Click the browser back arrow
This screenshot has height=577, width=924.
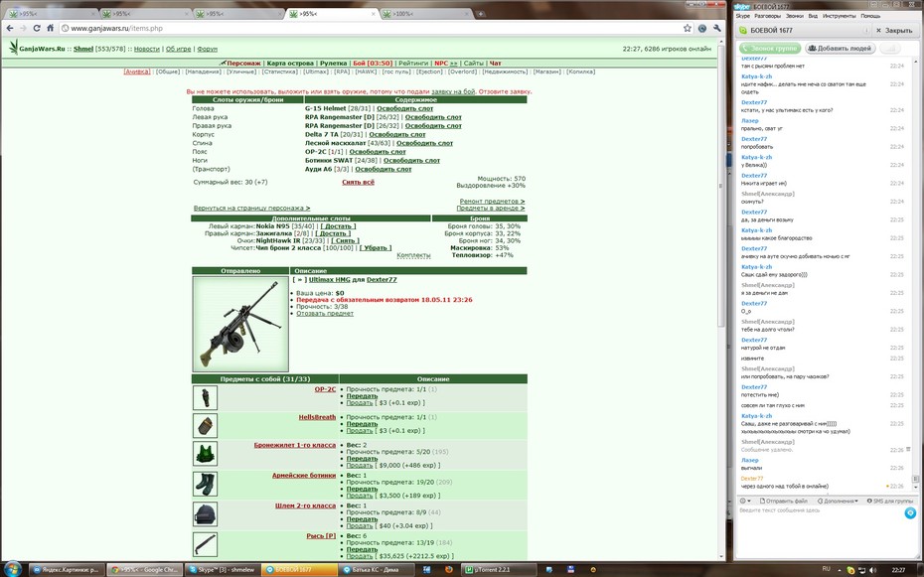10,28
